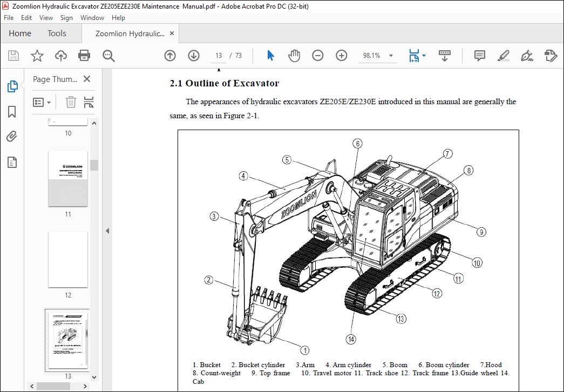
Task: Open the find text magnifier tool
Action: pos(108,56)
